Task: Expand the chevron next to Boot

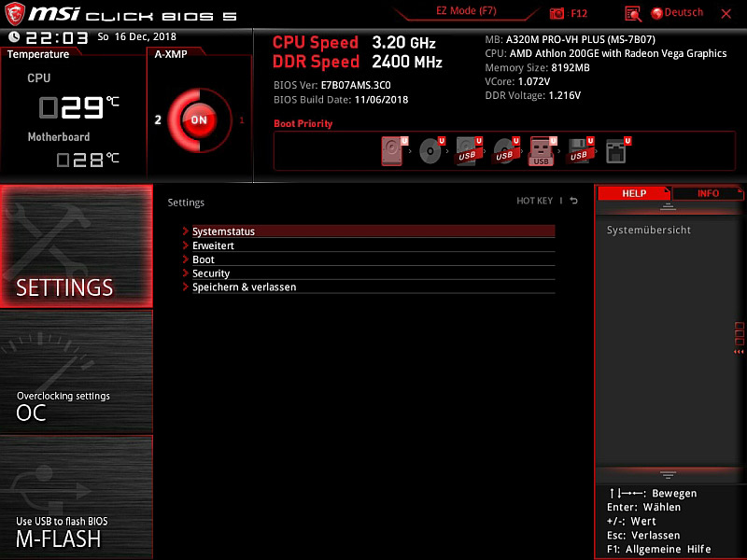Action: (x=186, y=259)
